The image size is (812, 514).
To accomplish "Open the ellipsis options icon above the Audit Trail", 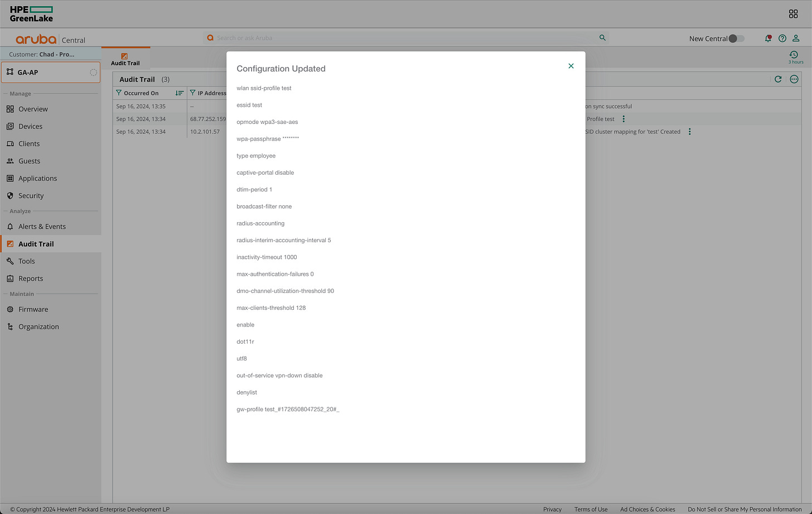I will tap(794, 79).
